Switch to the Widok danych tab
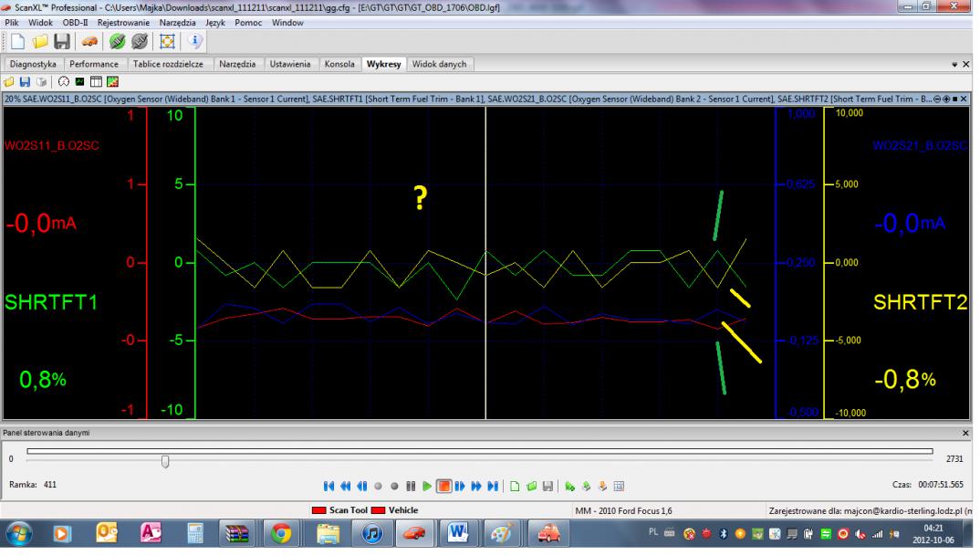Image resolution: width=980 pixels, height=556 pixels. point(439,64)
